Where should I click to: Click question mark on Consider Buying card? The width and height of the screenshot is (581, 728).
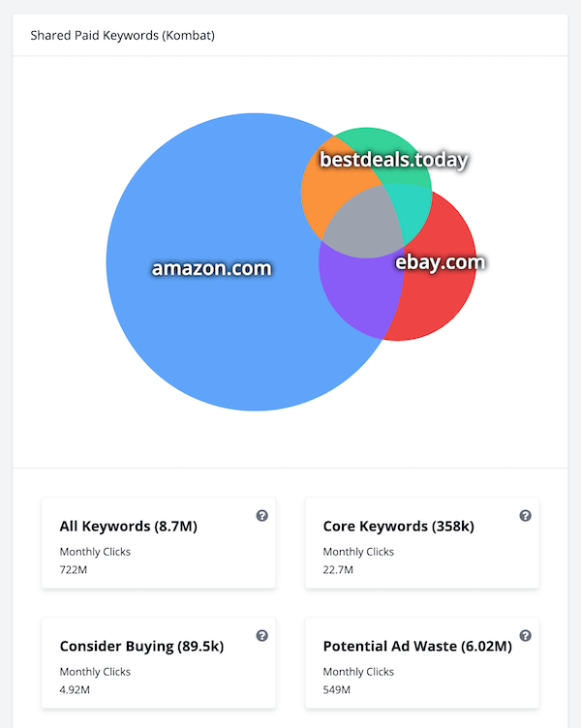coord(261,635)
